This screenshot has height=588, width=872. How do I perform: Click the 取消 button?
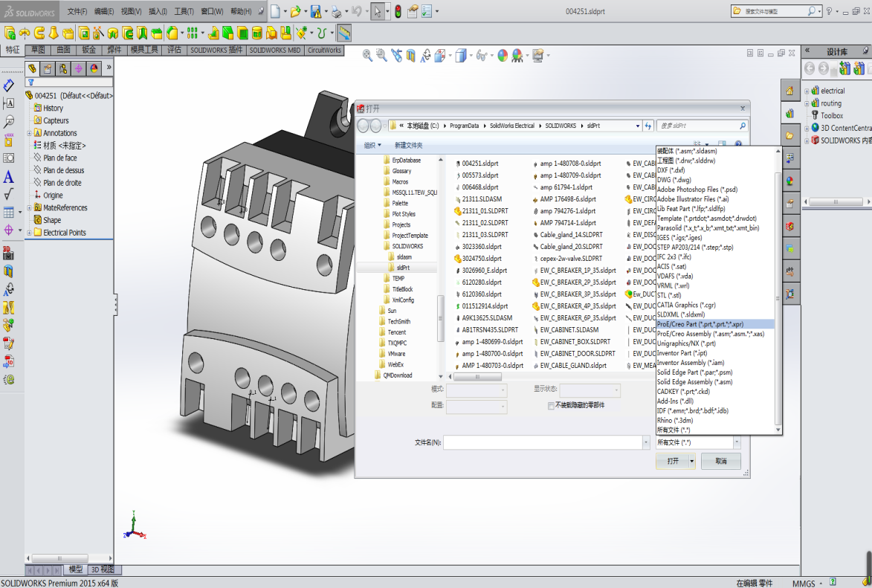(x=721, y=461)
